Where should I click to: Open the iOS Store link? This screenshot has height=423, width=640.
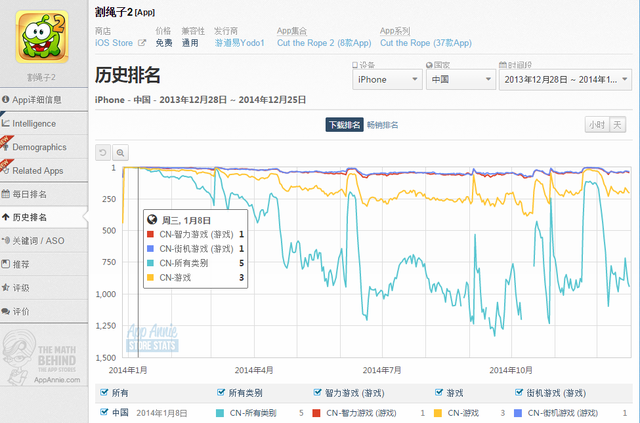[114, 43]
